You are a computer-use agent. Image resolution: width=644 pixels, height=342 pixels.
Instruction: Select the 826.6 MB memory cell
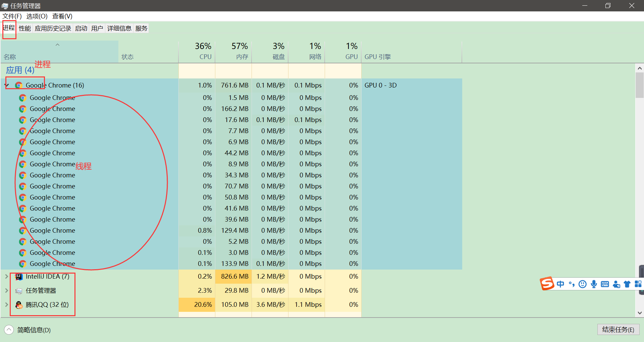tap(233, 277)
